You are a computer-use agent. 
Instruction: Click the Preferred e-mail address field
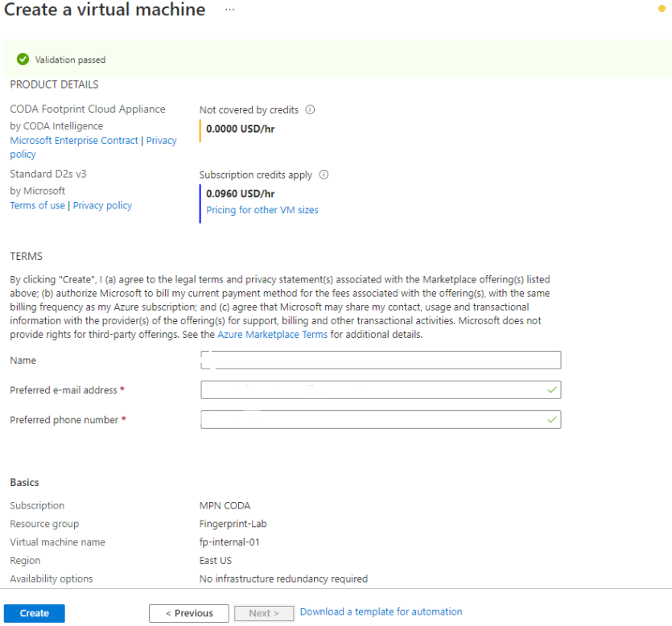[381, 390]
